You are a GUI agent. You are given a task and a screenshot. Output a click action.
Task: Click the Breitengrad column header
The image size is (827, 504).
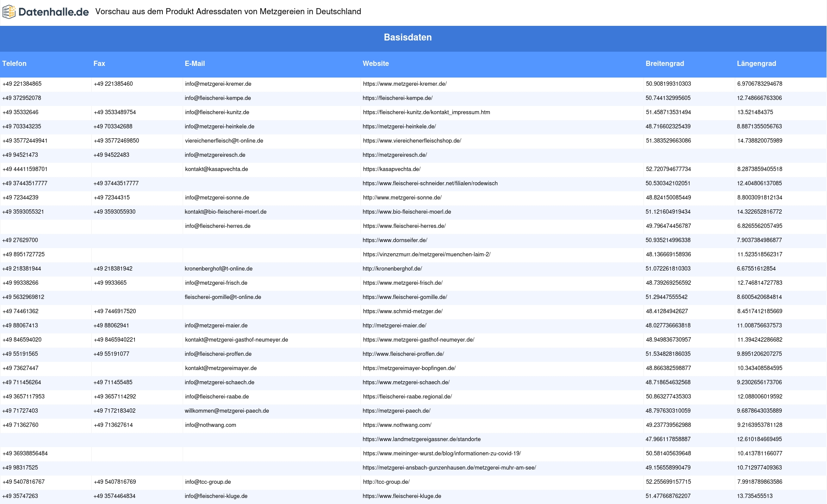pyautogui.click(x=665, y=63)
